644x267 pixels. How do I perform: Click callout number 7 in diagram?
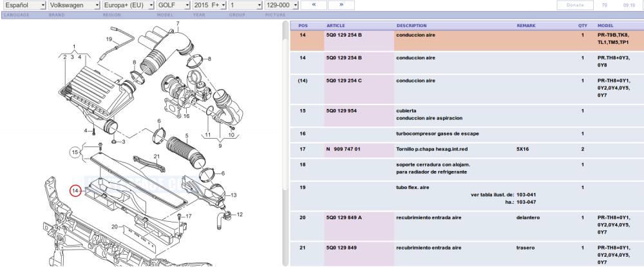tap(178, 23)
